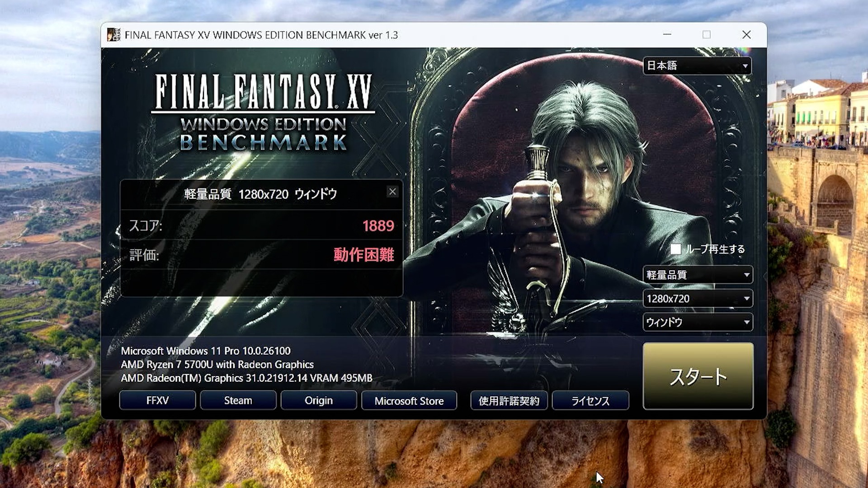Open the Steam store button
Screen dimensions: 868x488
click(x=238, y=400)
